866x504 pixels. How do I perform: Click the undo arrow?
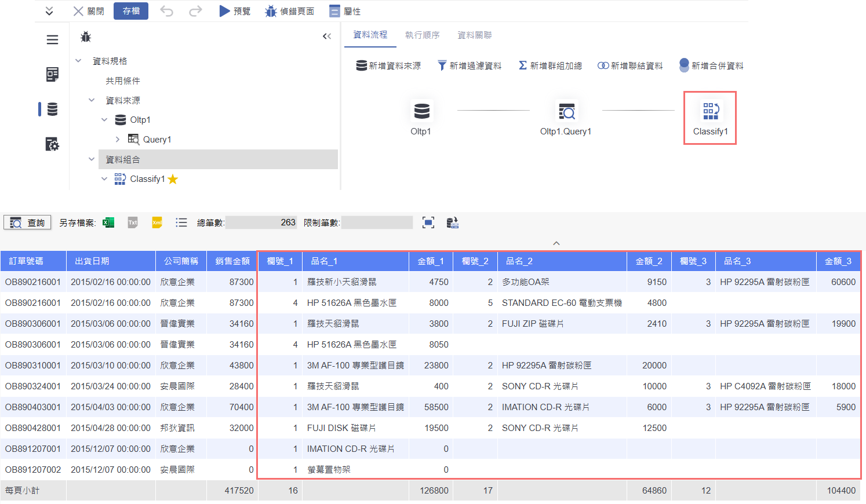167,11
